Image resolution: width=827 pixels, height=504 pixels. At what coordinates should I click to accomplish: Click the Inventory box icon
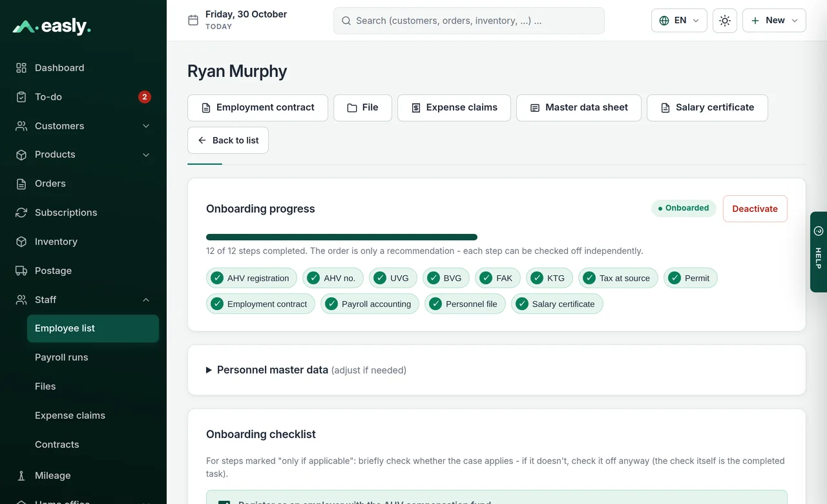[x=21, y=242]
